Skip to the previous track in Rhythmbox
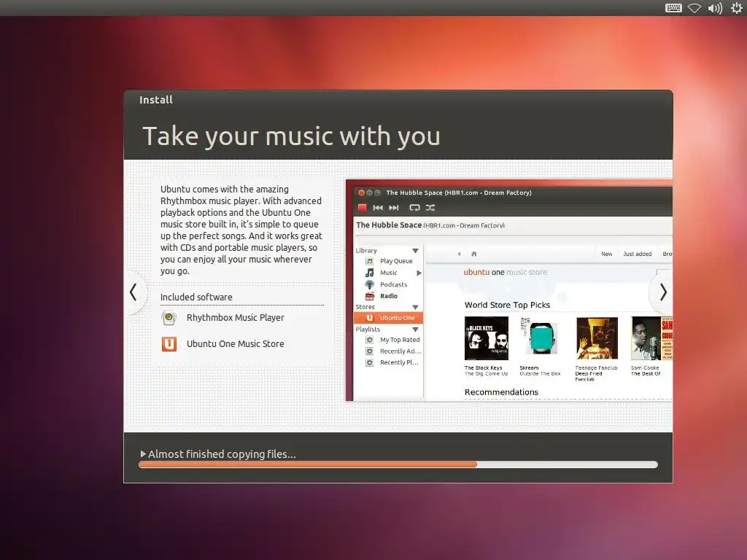Viewport: 747px width, 560px height. click(x=378, y=208)
